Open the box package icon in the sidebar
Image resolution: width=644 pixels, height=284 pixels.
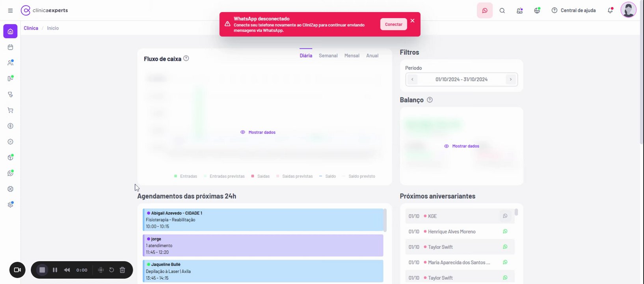(x=10, y=157)
